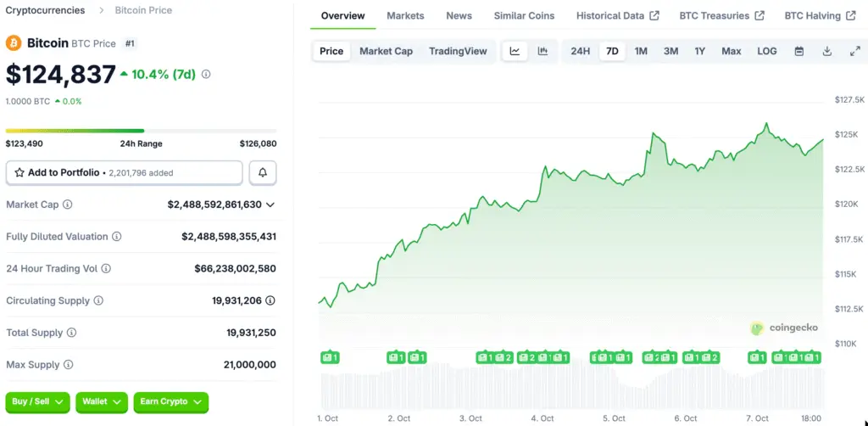868x426 pixels.
Task: Toggle the LOG scale on the chart
Action: coord(766,51)
